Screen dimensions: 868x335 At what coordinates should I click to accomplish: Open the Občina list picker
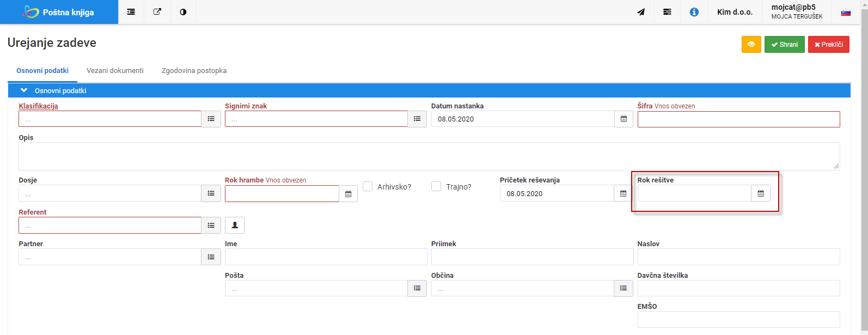coord(624,288)
